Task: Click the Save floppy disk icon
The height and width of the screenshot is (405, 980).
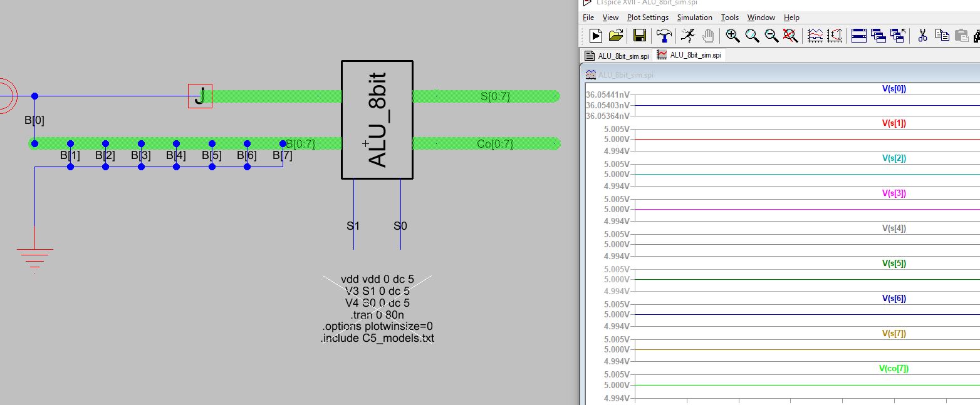Action: [639, 36]
